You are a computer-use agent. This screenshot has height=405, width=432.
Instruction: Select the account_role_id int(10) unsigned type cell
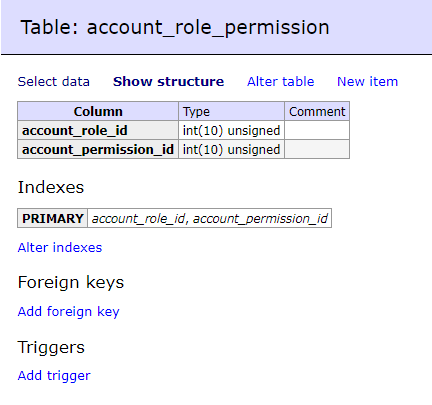[x=231, y=130]
